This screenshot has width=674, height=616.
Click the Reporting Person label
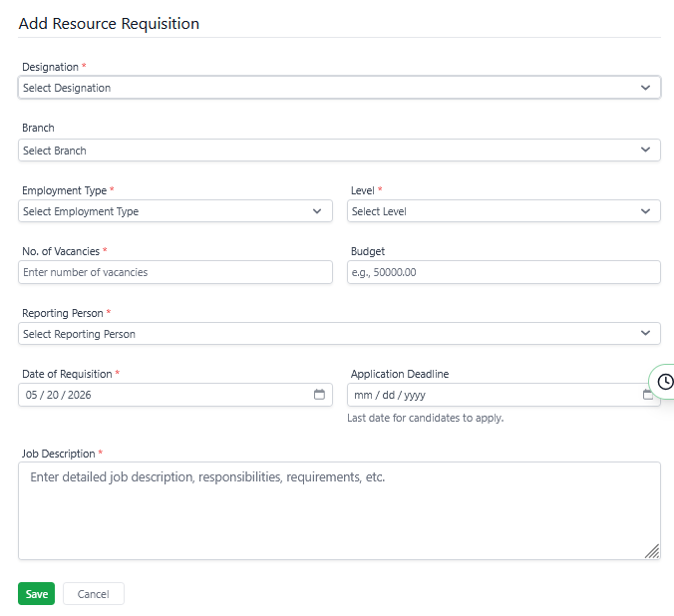click(63, 313)
